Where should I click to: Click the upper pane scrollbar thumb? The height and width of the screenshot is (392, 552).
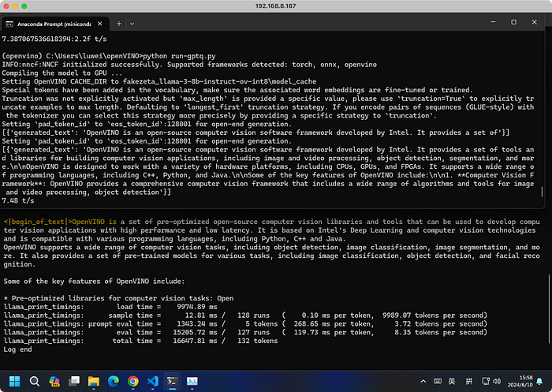542,192
